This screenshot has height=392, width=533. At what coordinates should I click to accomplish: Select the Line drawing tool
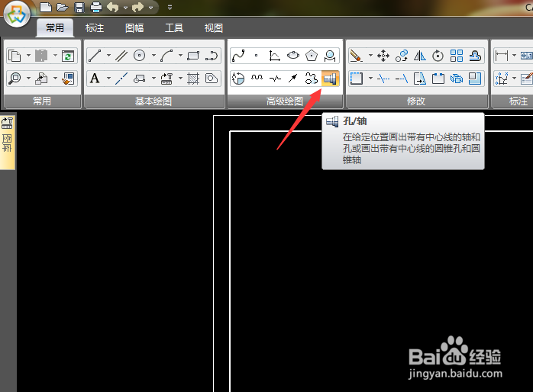click(95, 56)
